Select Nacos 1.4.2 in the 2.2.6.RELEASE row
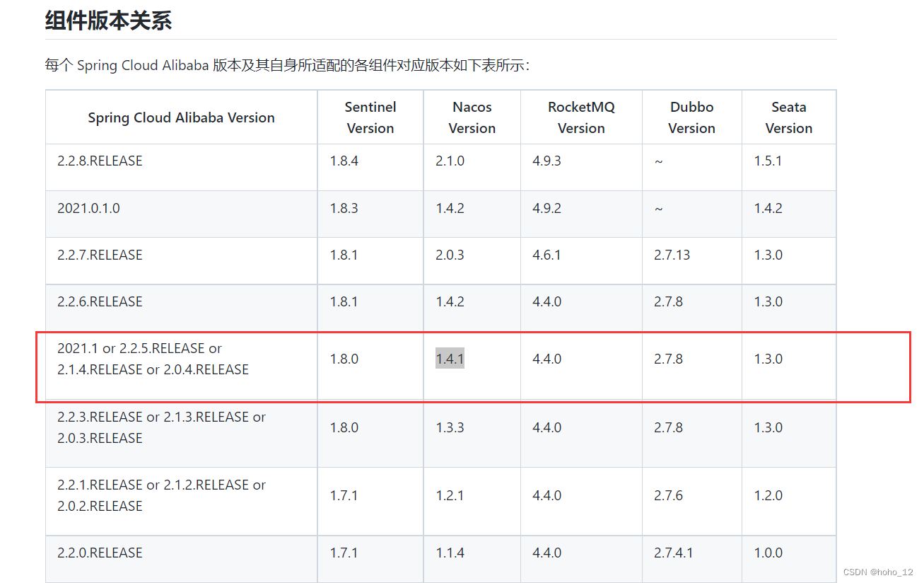The width and height of the screenshot is (924, 583). [x=472, y=308]
